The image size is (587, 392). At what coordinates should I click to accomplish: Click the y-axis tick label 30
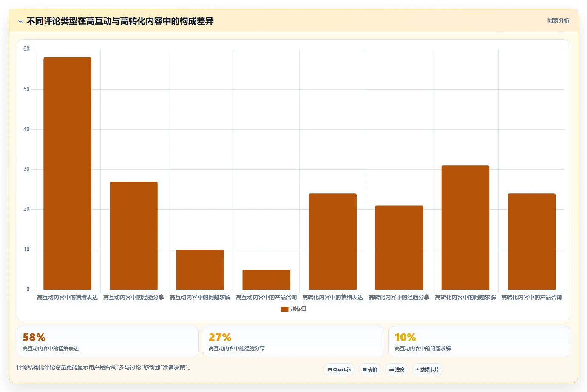tap(26, 169)
